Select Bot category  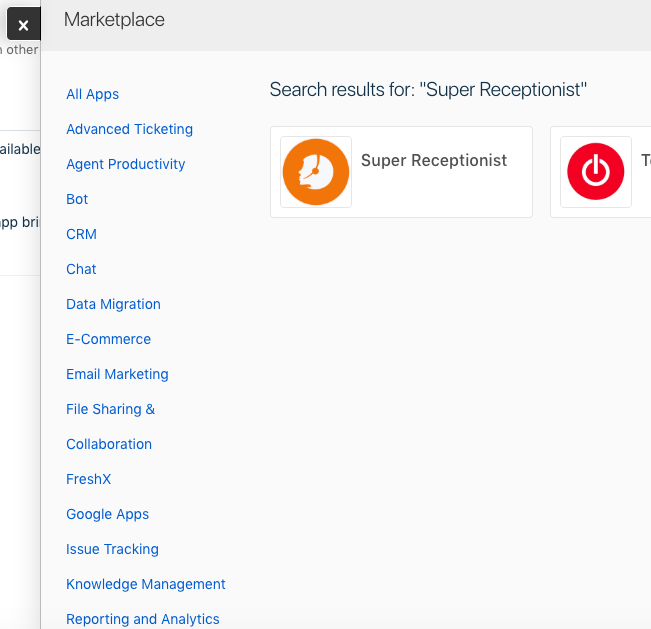(x=77, y=199)
